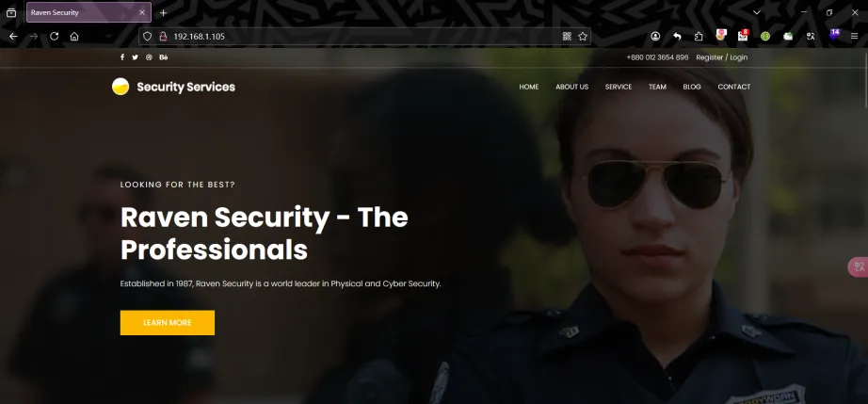Open the Twitter social icon link
Image resolution: width=868 pixels, height=404 pixels.
pyautogui.click(x=135, y=57)
